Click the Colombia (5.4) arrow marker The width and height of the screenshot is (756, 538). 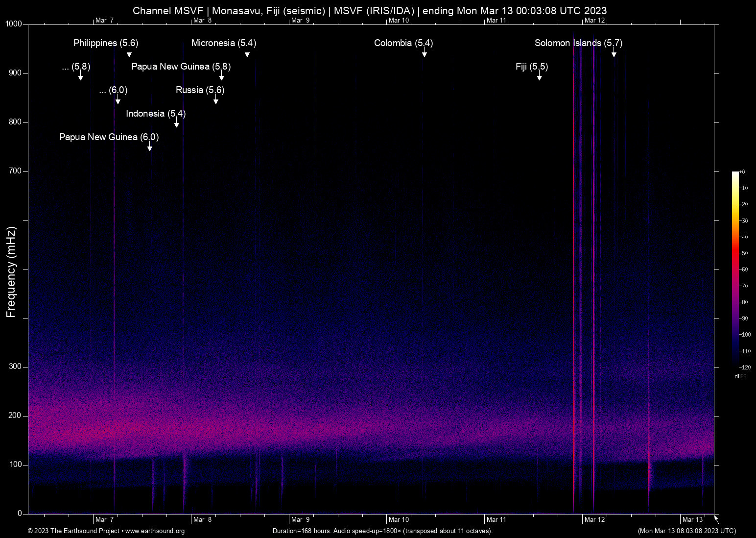click(x=425, y=53)
